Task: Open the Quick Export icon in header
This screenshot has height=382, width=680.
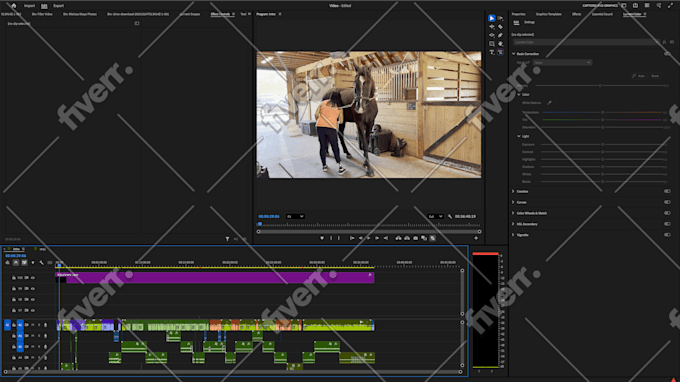Action: (635, 6)
